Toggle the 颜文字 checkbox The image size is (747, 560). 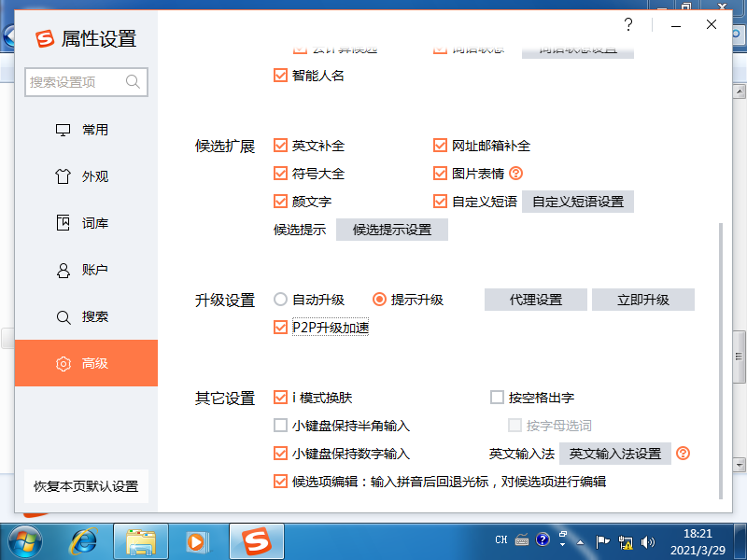click(281, 202)
